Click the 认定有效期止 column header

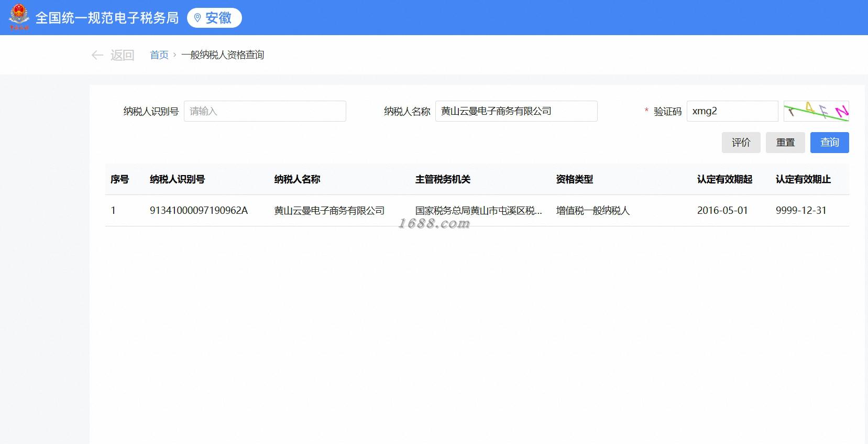point(803,179)
